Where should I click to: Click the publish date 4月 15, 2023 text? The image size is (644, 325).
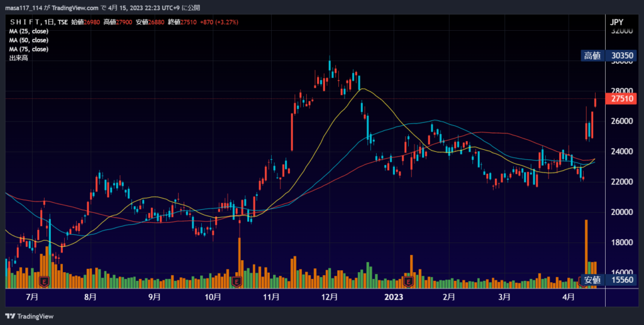pyautogui.click(x=128, y=8)
